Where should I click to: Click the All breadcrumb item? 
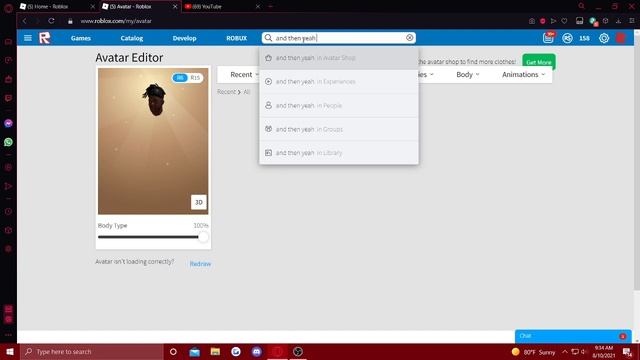247,92
